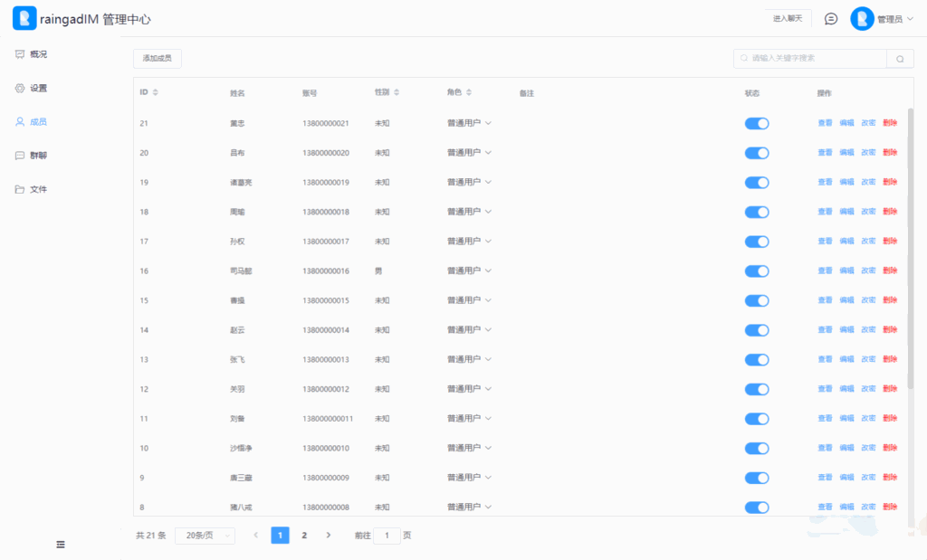
Task: Click the 前往 page number input field
Action: coord(387,535)
